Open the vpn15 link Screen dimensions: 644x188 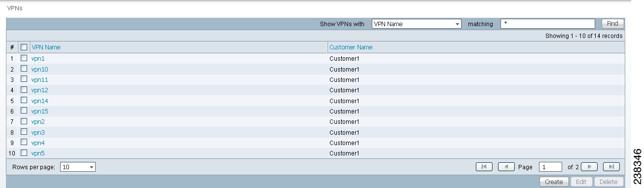click(x=40, y=111)
